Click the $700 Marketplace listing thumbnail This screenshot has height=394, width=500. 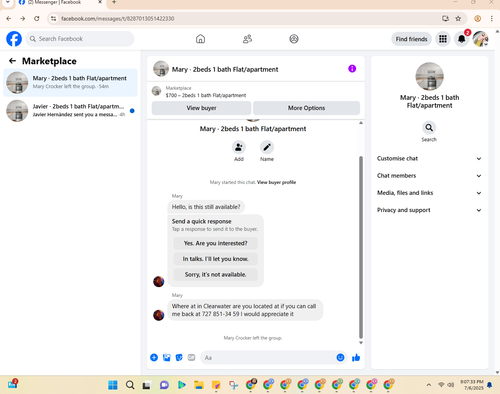click(156, 91)
